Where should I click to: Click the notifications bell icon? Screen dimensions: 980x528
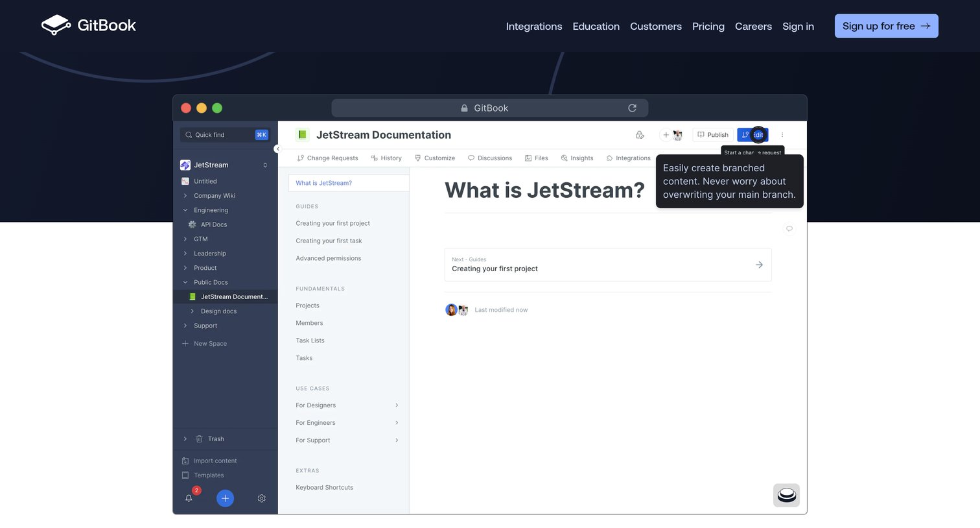point(189,498)
